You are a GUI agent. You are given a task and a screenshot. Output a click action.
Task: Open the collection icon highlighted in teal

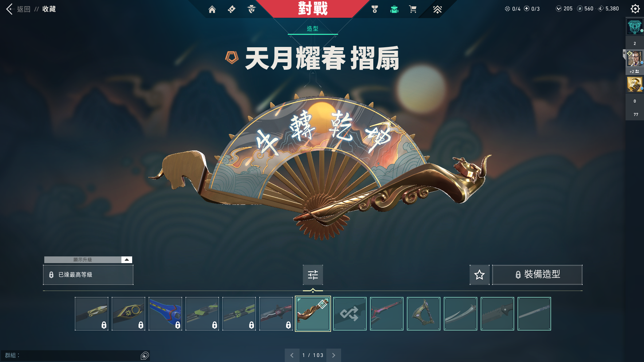(x=394, y=9)
